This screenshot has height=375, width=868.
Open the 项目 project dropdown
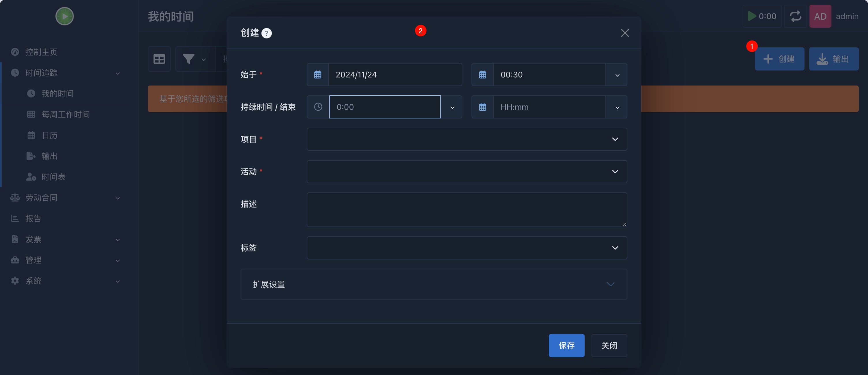[x=467, y=139]
